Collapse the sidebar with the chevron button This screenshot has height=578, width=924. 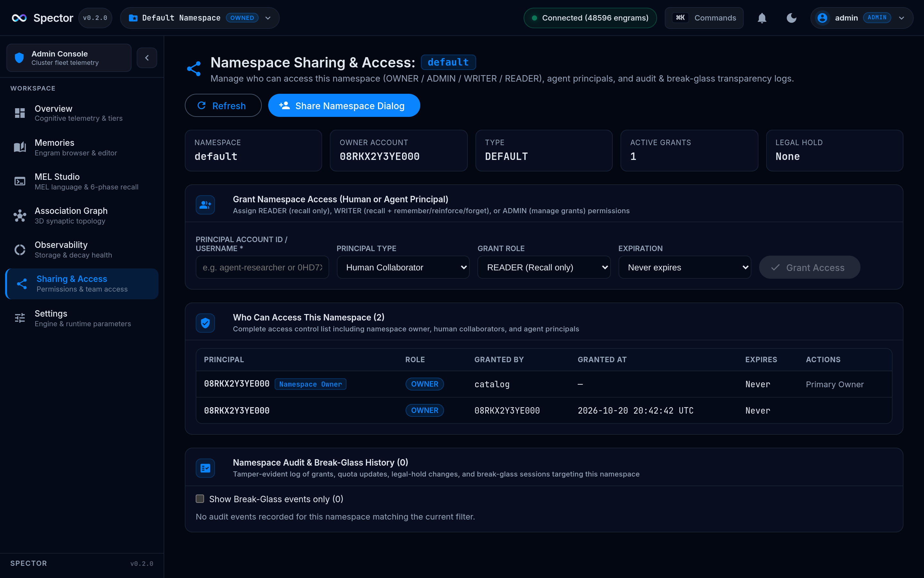tap(147, 58)
